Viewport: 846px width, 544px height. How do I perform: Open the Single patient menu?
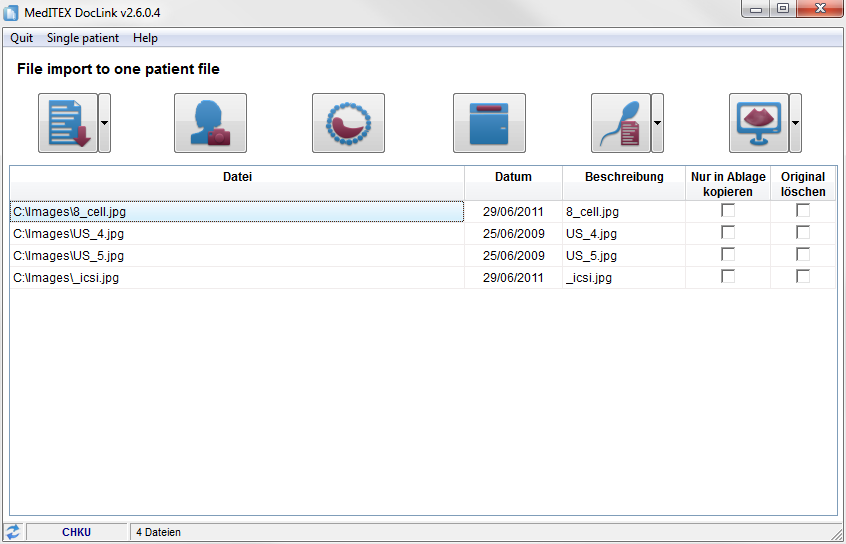click(83, 38)
